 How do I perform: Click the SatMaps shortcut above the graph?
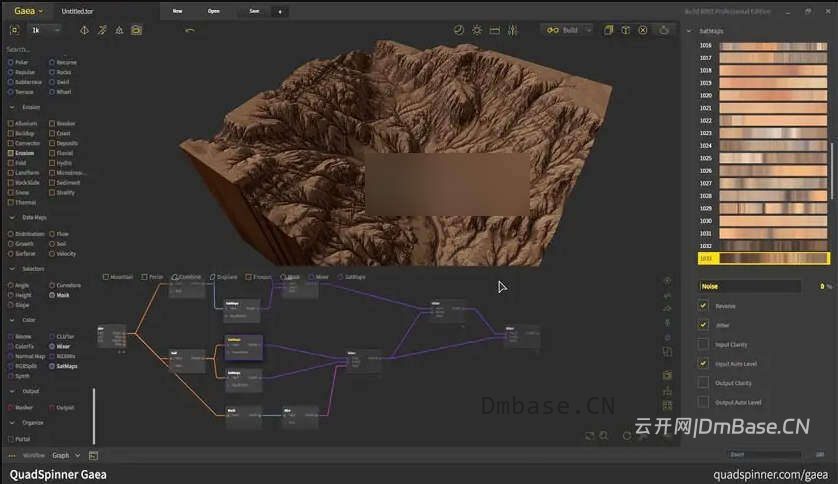tap(352, 277)
